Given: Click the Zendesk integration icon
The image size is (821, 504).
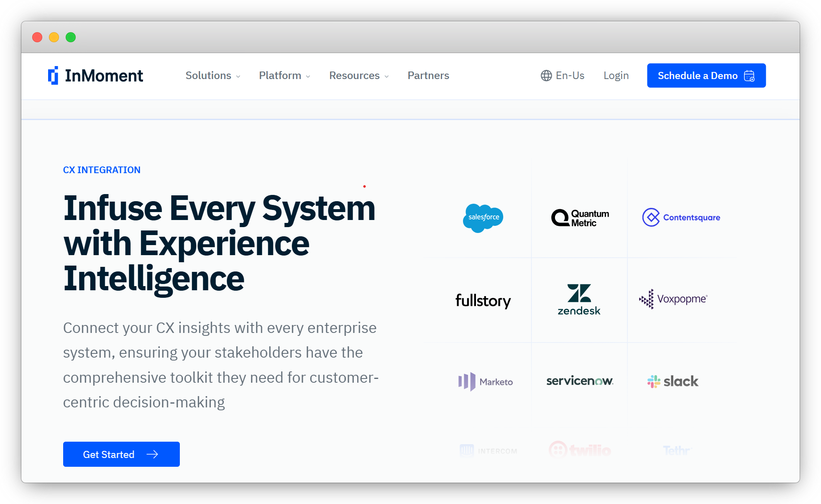Looking at the screenshot, I should [x=578, y=299].
